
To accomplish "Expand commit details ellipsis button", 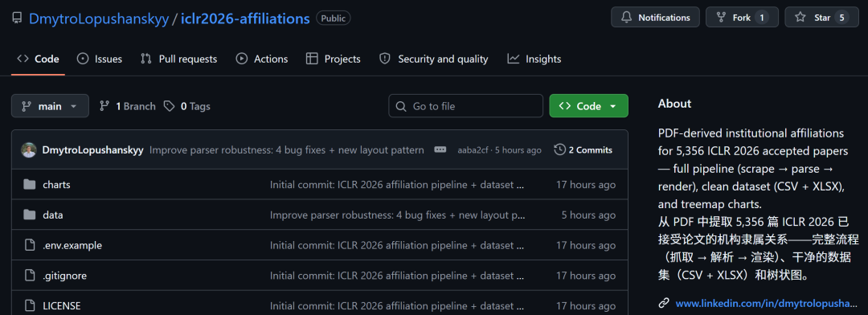I will [x=440, y=150].
